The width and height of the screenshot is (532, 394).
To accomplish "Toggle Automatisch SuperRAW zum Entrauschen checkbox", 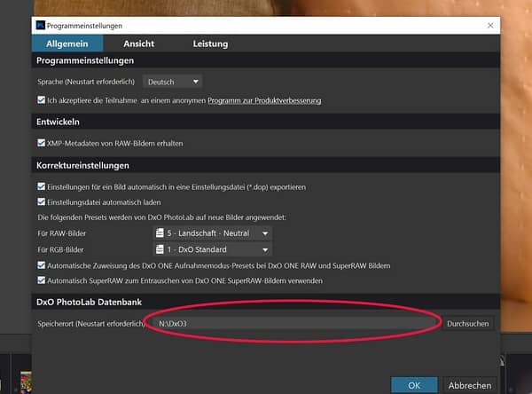I will click(42, 280).
